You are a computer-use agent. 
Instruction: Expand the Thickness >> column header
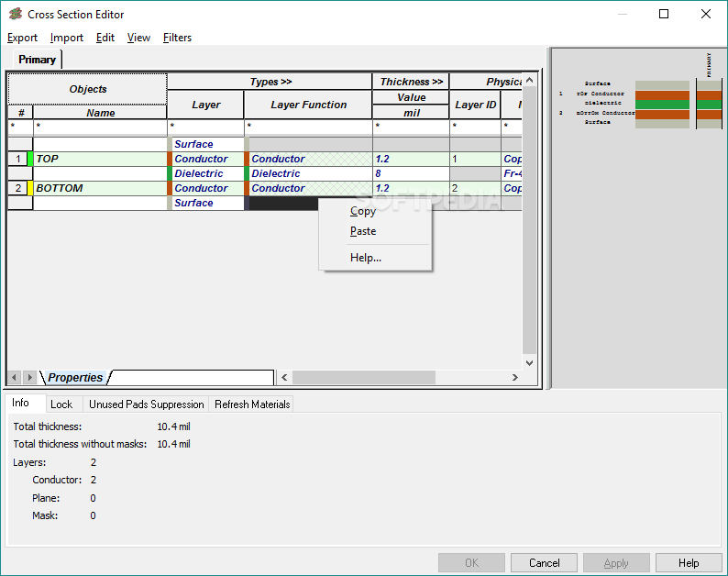412,82
